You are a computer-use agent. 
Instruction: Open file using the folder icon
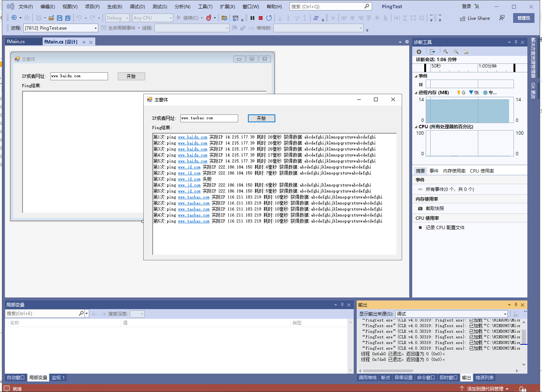(x=51, y=18)
